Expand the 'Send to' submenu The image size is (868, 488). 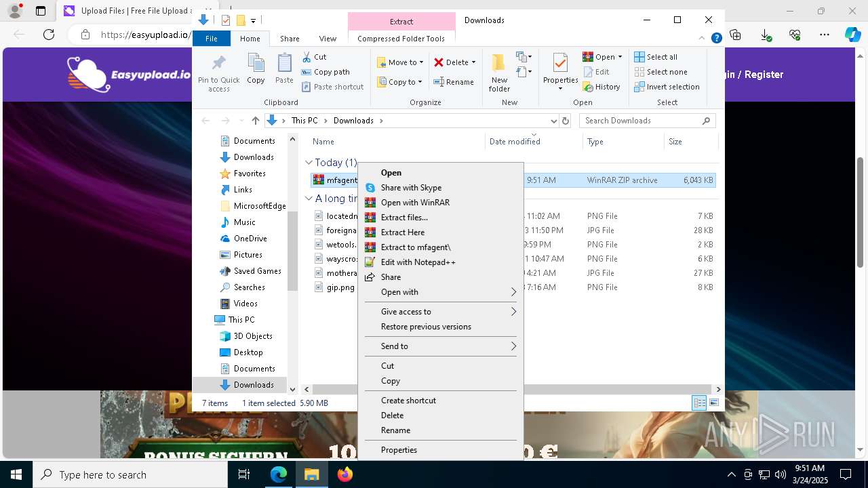tap(441, 346)
